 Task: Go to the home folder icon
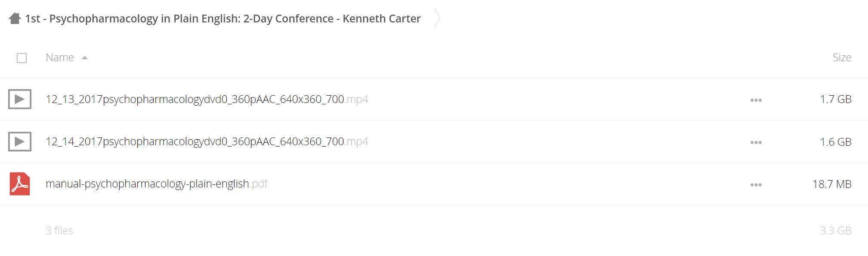15,19
